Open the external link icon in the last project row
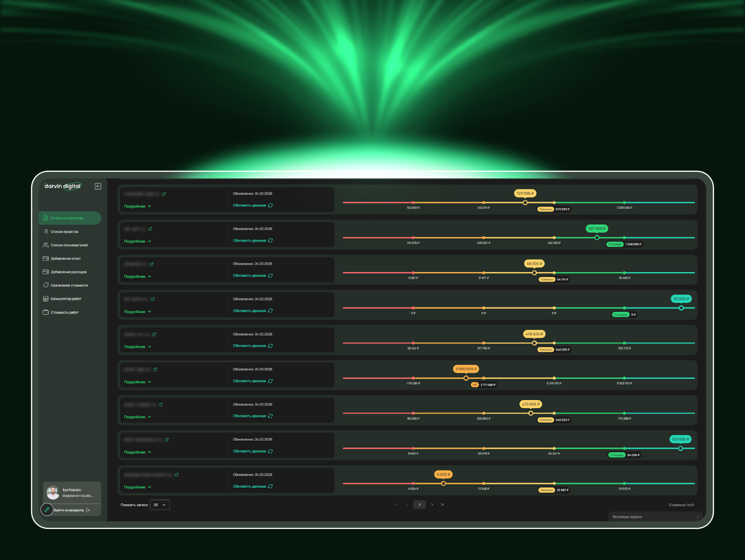 pyautogui.click(x=176, y=475)
